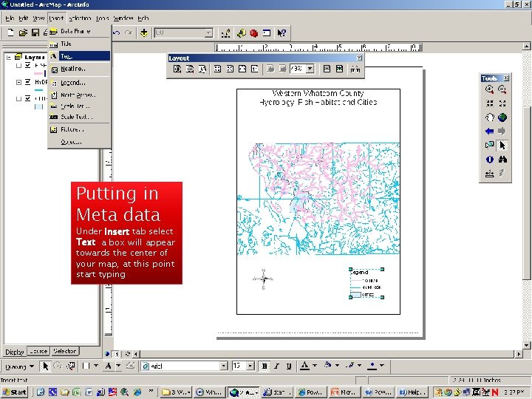Go back to previous extent blue arrow
Image resolution: width=532 pixels, height=399 pixels.
[489, 132]
